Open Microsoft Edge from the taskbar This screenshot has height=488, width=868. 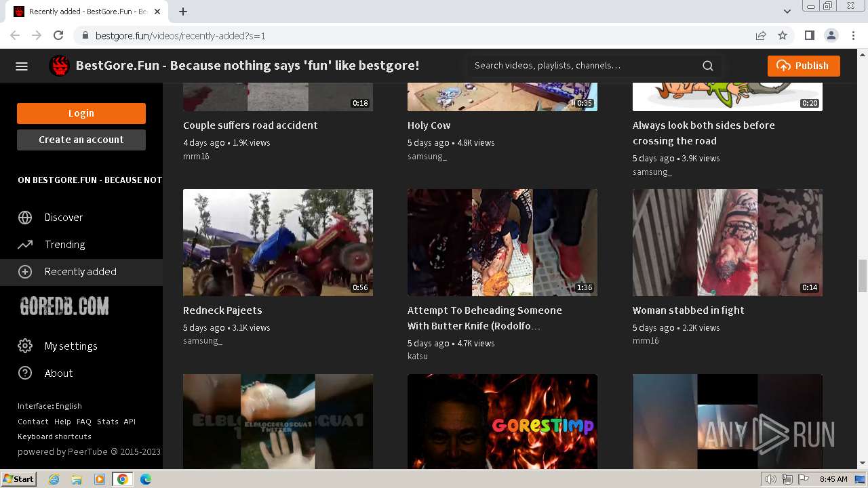pyautogui.click(x=146, y=479)
